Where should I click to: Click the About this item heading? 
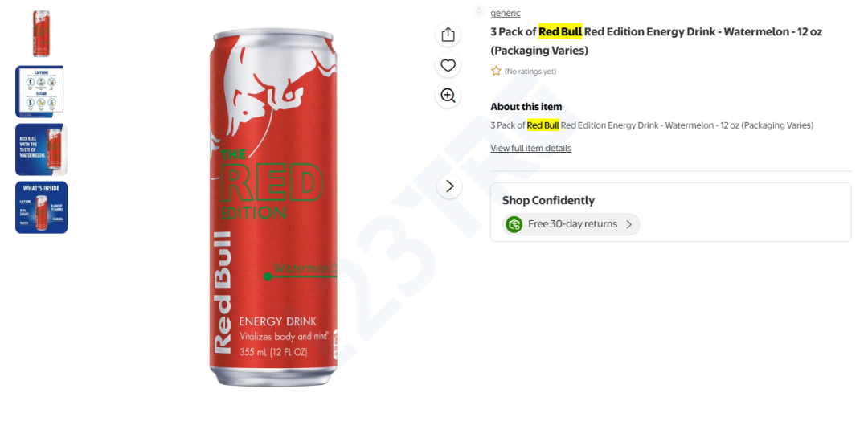[x=526, y=107]
